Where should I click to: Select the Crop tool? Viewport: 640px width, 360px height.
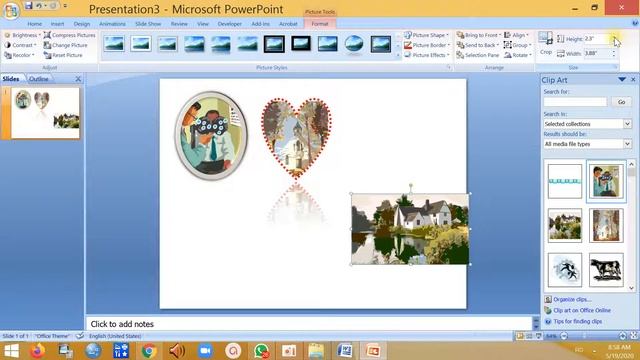pos(545,44)
